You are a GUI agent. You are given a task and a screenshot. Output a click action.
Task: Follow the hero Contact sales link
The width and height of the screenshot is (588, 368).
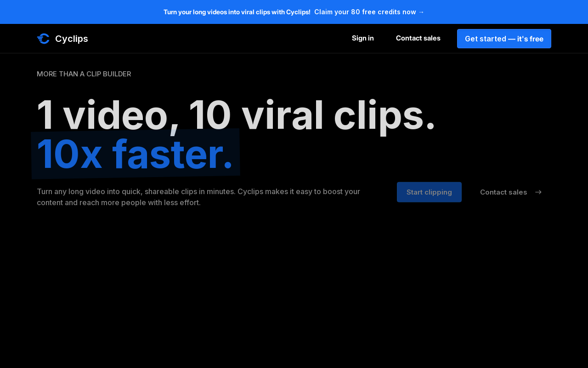tap(503, 192)
